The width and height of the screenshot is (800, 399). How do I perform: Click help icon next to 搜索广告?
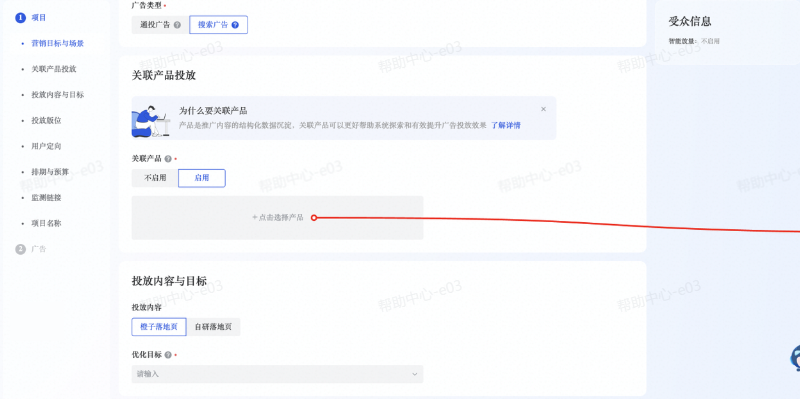coord(235,24)
